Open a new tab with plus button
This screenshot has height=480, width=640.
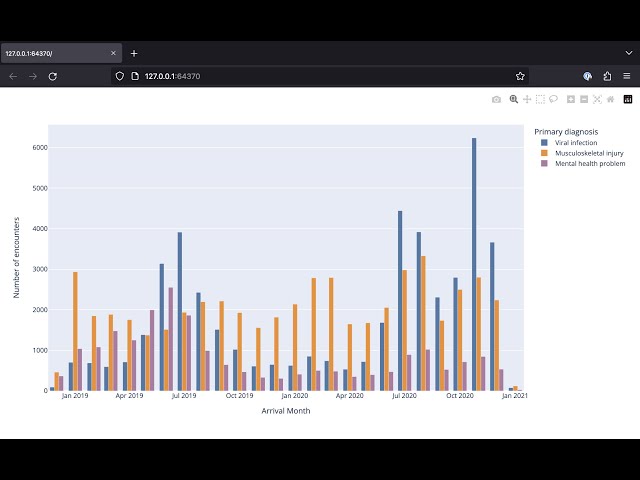point(134,53)
